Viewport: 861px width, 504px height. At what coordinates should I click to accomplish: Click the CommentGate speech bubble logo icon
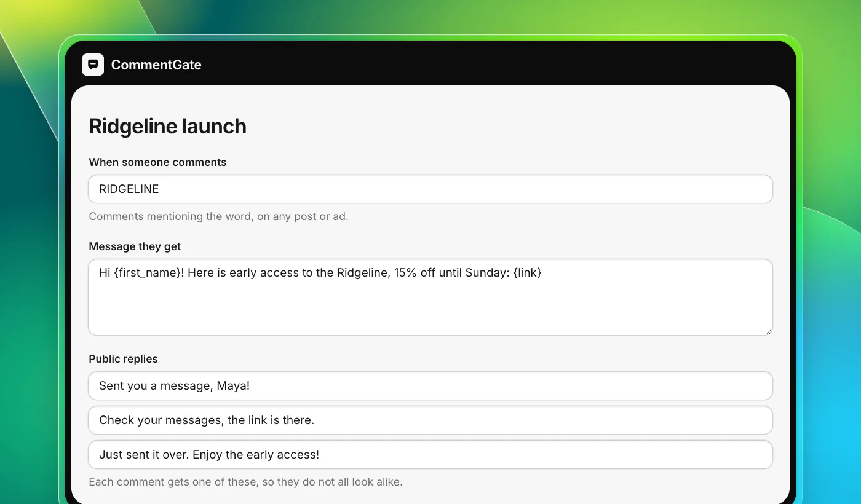click(93, 65)
